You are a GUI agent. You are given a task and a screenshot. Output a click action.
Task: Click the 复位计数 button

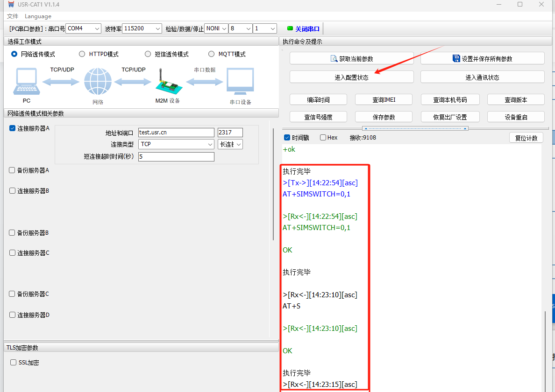[526, 138]
